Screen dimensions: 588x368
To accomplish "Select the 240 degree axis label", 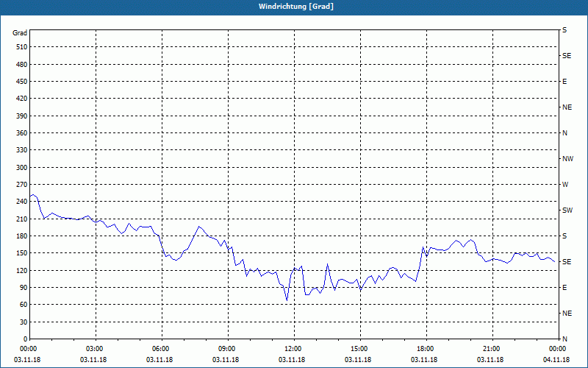I will click(x=22, y=202).
